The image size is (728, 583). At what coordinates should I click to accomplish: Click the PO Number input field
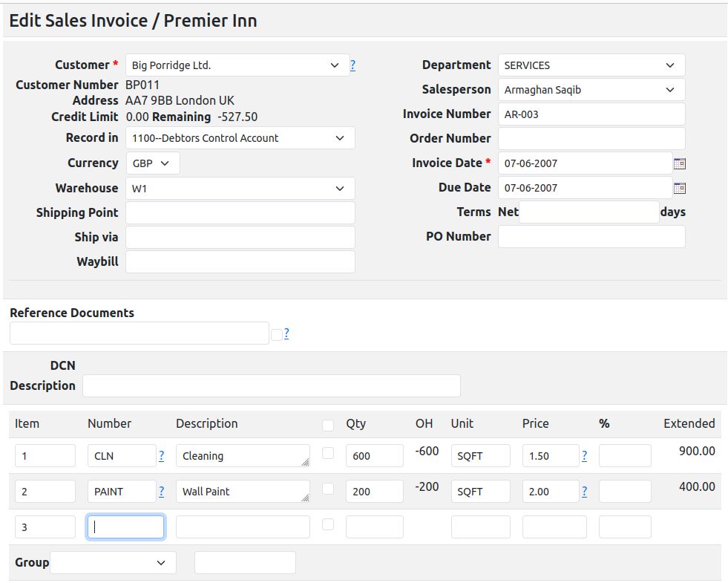(x=591, y=237)
